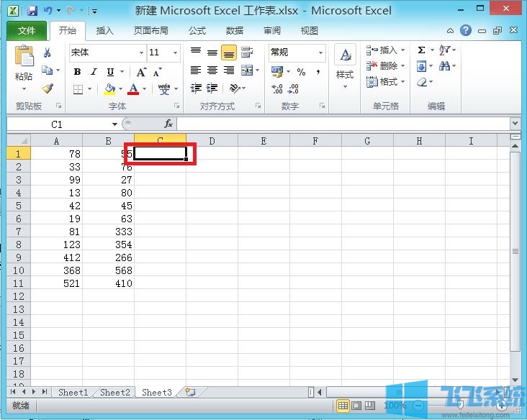Click the Insert Worksheet tab icon
The image size is (527, 420).
pos(191,392)
